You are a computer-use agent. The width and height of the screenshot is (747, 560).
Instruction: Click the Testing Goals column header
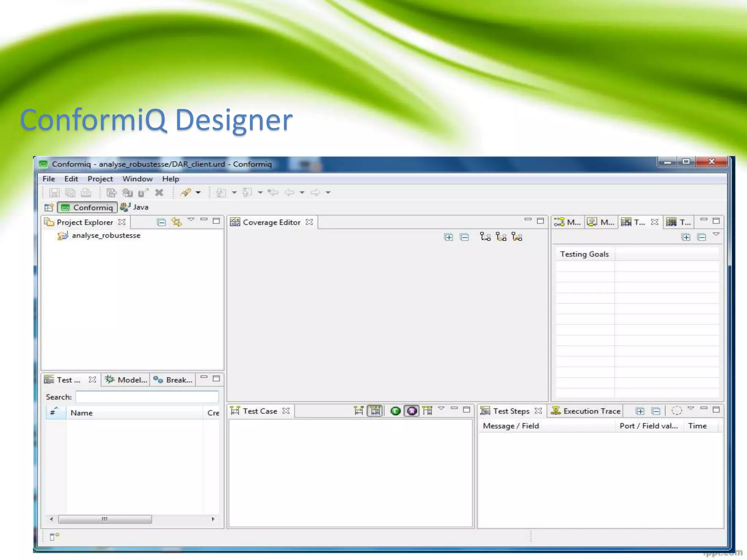point(585,254)
